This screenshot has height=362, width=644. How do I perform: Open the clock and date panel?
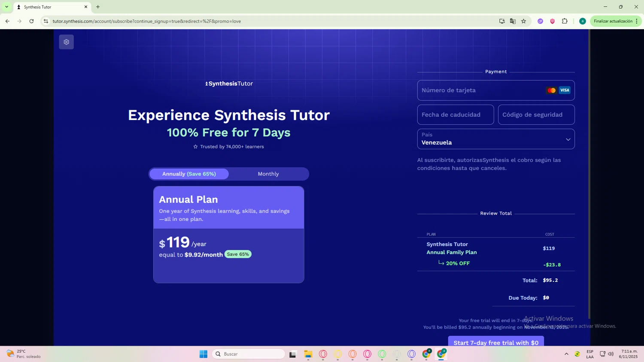[628, 354]
